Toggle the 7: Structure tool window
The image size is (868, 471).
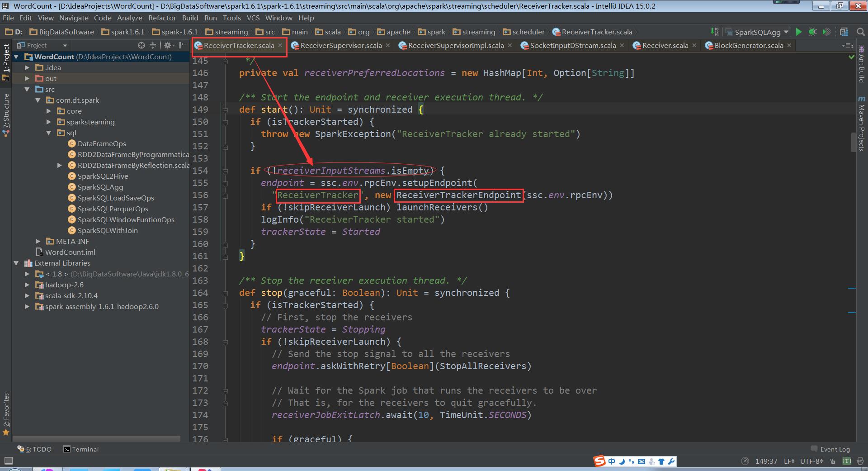pyautogui.click(x=6, y=115)
